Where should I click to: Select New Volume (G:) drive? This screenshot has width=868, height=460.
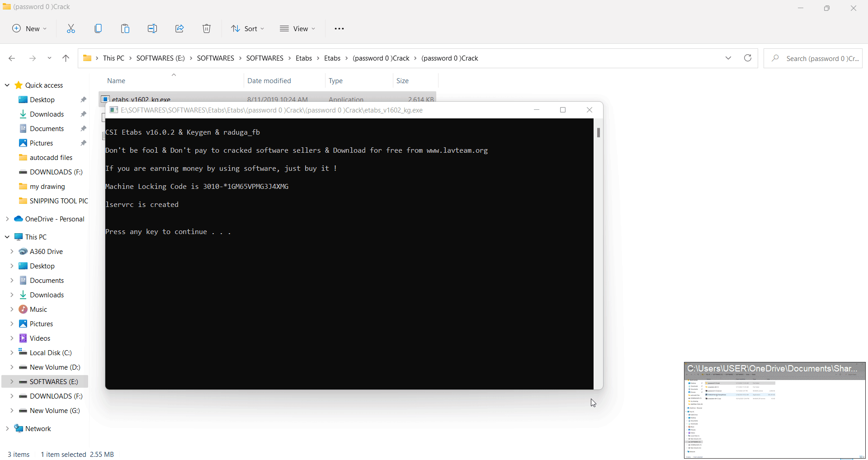pyautogui.click(x=55, y=411)
